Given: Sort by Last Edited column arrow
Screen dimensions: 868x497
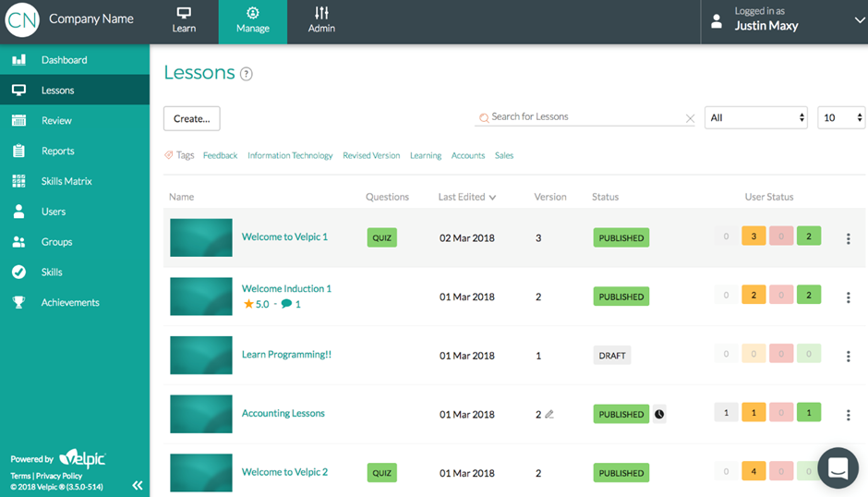Looking at the screenshot, I should tap(493, 198).
